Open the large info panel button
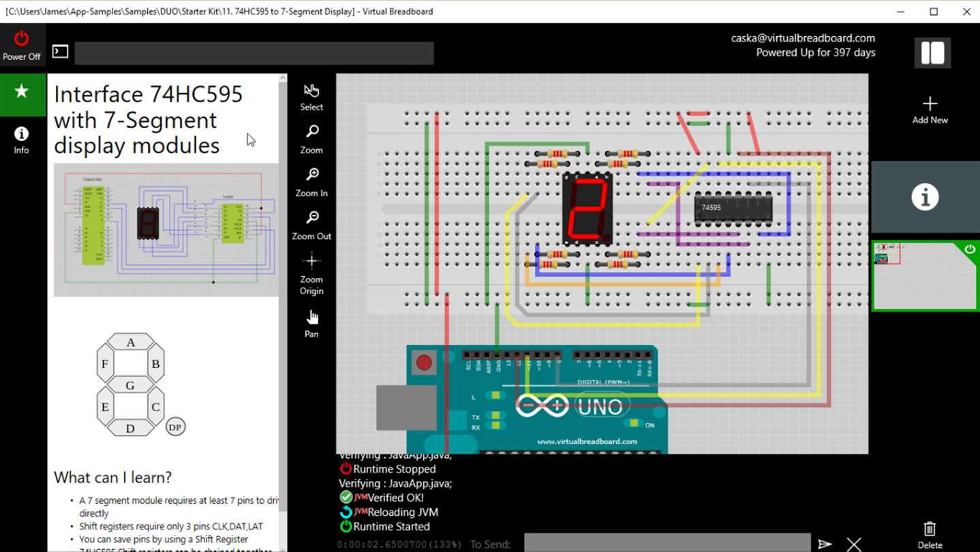Screen dimensions: 980x552 click(x=925, y=197)
